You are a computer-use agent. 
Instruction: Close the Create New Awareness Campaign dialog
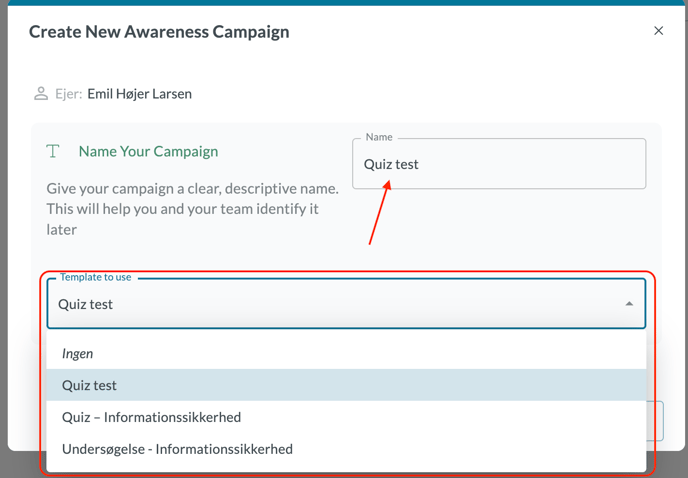coord(658,31)
